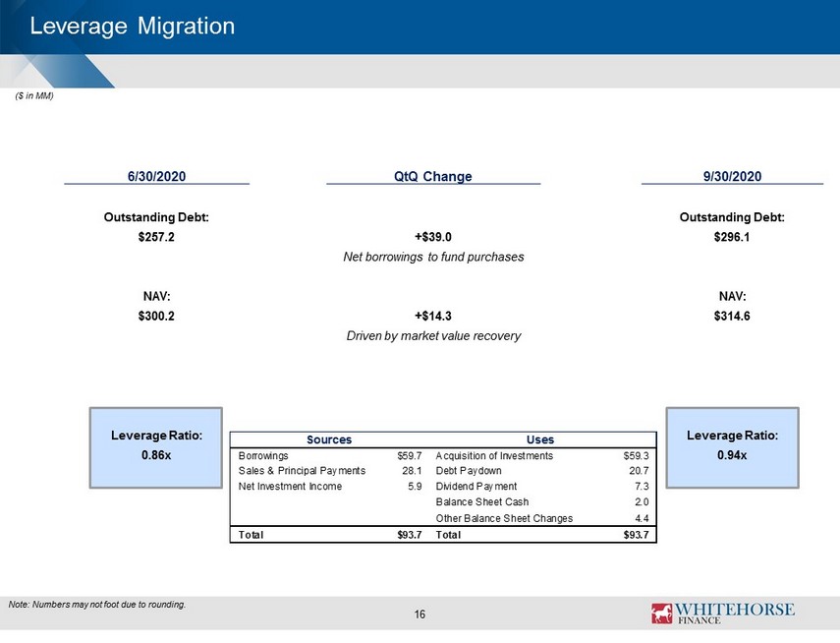Click the Debt Paydown 20.7 entry
Screen dimensions: 840x643
(542, 471)
